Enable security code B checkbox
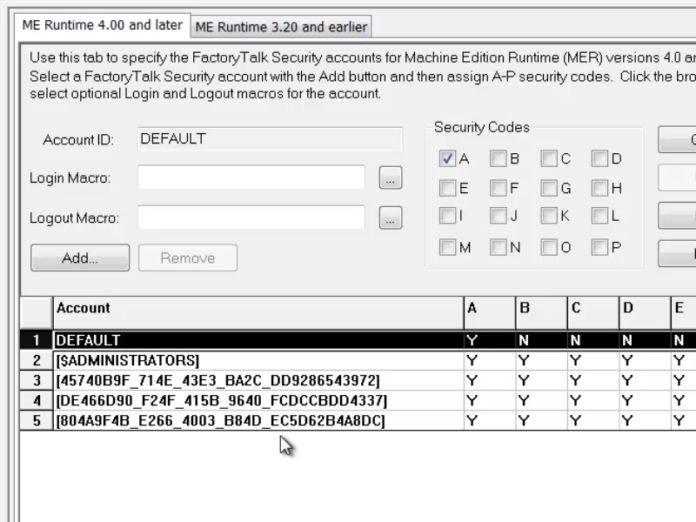This screenshot has width=696, height=522. click(x=498, y=158)
